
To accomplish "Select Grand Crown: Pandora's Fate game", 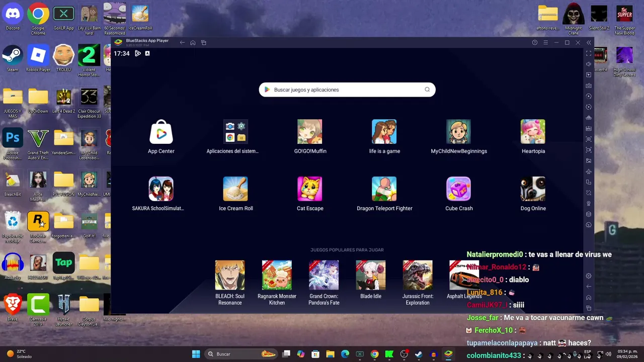I will (324, 283).
